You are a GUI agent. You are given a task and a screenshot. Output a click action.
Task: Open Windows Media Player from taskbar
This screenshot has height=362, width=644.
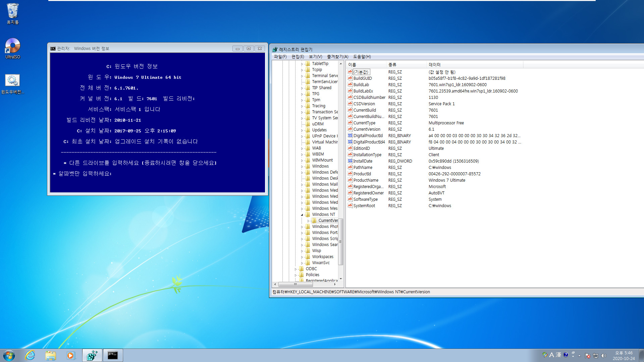click(71, 355)
